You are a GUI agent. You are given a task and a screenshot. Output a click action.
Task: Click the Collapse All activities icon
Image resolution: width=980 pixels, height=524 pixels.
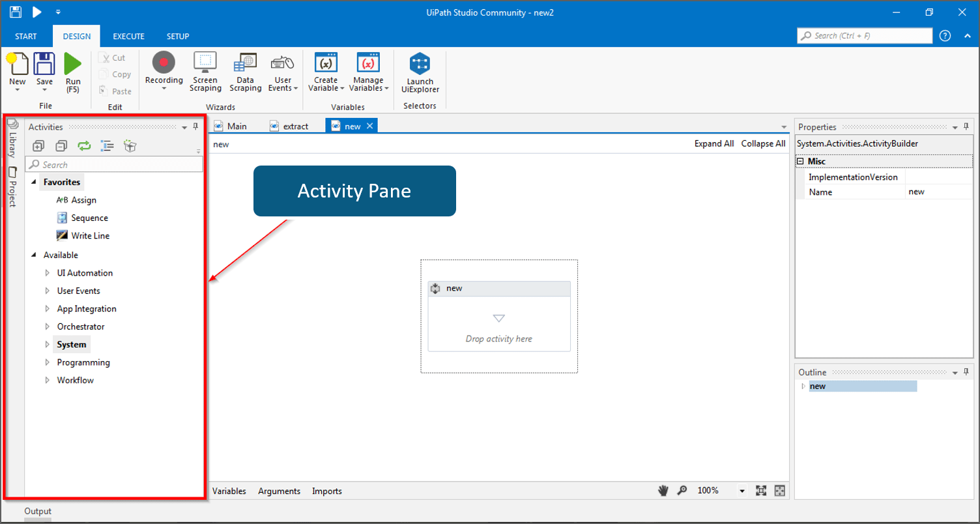[61, 146]
